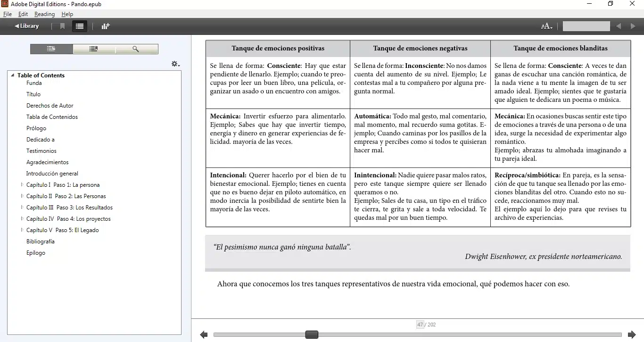The height and width of the screenshot is (342, 644).
Task: Jump to Epílogo
Action: (x=36, y=253)
